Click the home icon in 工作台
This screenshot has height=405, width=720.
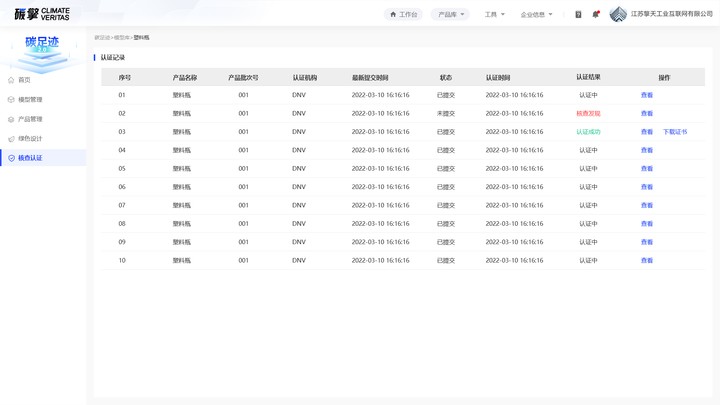point(393,14)
